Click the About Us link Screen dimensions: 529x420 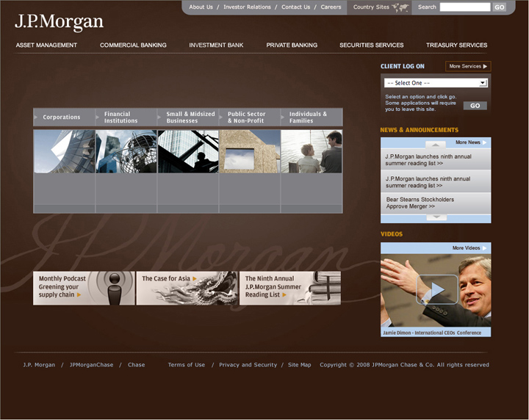click(201, 7)
